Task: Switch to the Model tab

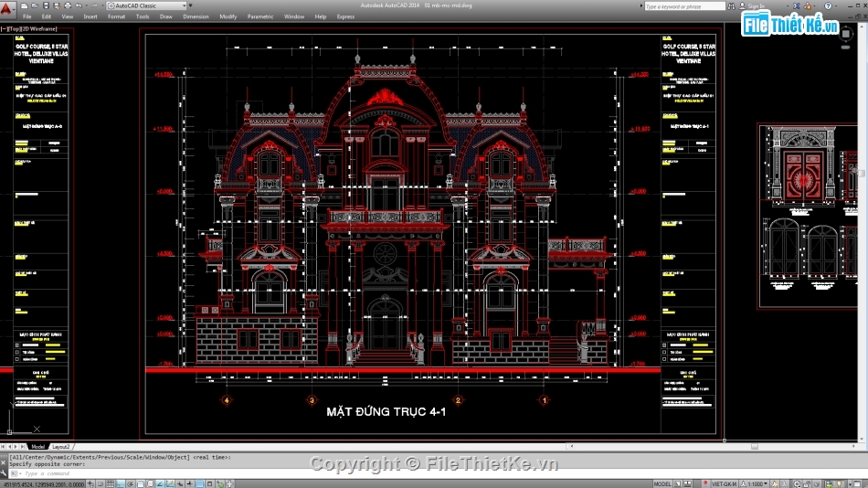Action: [x=38, y=447]
